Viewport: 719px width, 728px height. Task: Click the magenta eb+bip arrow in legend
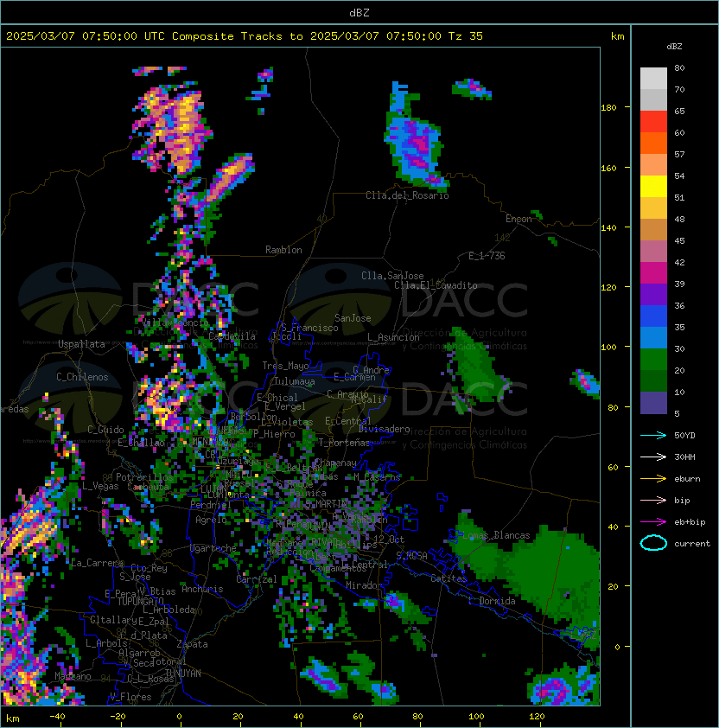[x=653, y=522]
